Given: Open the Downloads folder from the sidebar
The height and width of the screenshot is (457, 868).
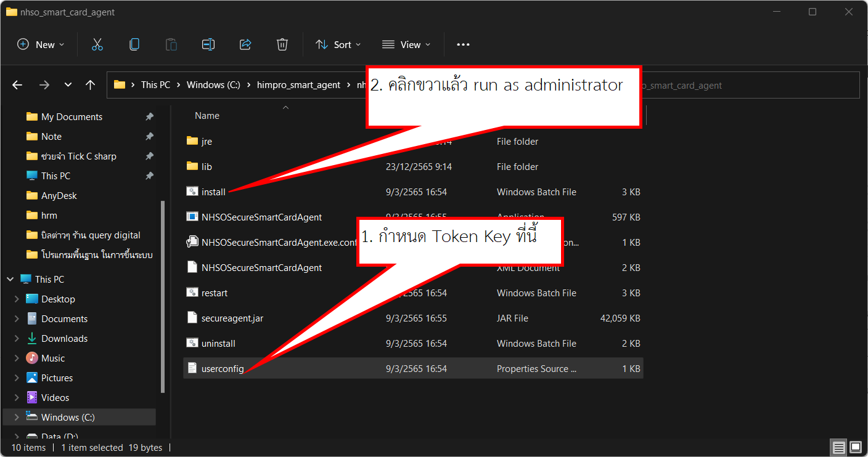Looking at the screenshot, I should [63, 338].
